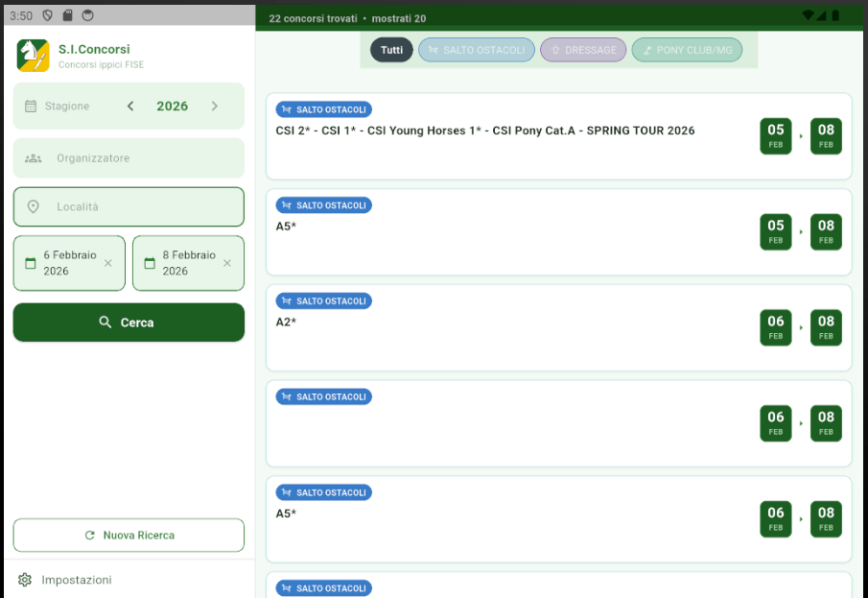Image resolution: width=868 pixels, height=598 pixels.
Task: Click the 2026 season year value
Action: pyautogui.click(x=172, y=106)
